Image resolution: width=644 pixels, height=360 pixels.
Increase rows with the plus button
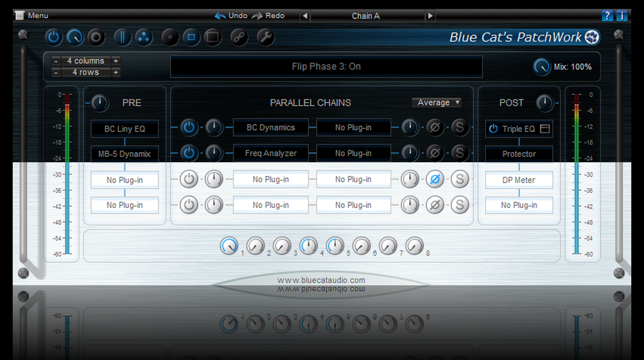(x=116, y=72)
